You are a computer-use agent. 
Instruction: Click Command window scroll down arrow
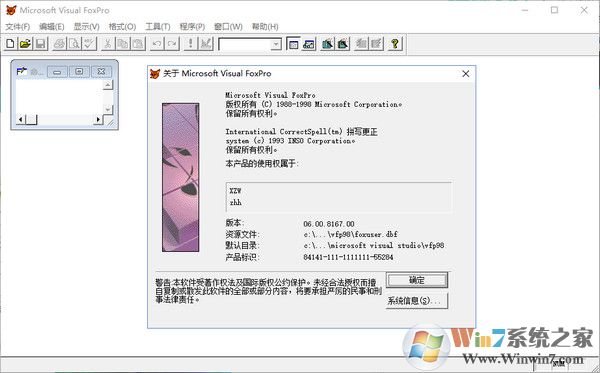[108, 109]
